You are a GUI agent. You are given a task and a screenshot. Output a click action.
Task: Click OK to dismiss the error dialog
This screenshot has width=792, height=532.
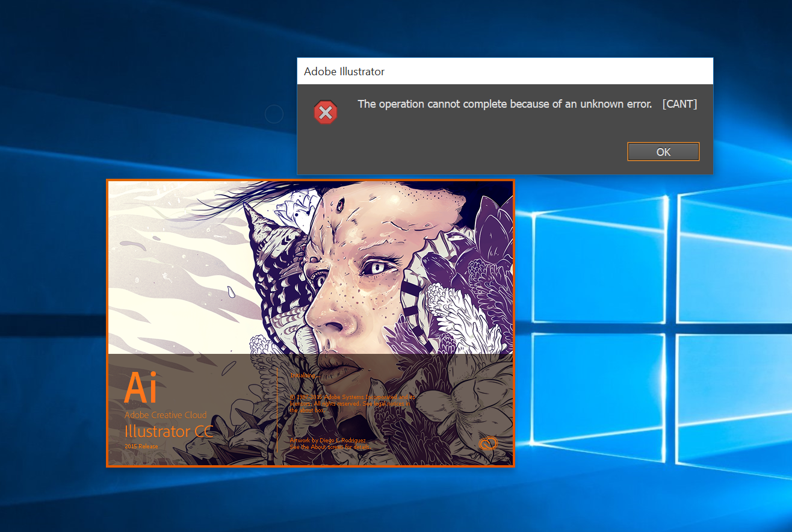pyautogui.click(x=663, y=152)
